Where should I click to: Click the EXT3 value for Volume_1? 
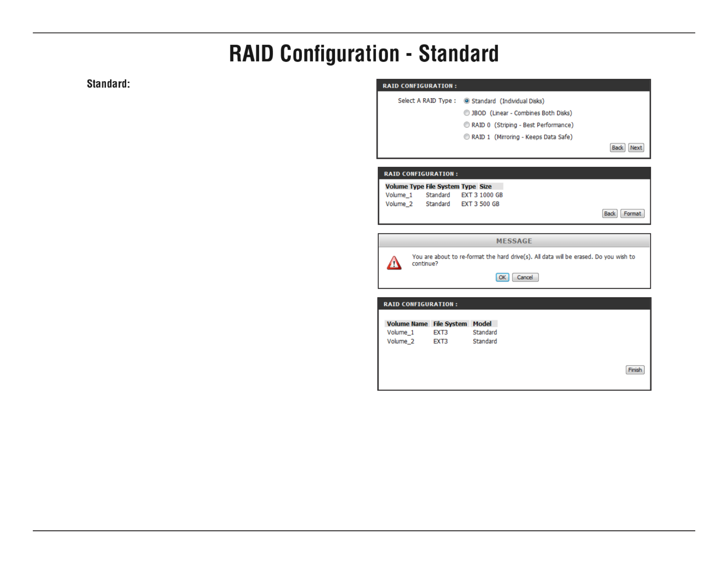[441, 332]
